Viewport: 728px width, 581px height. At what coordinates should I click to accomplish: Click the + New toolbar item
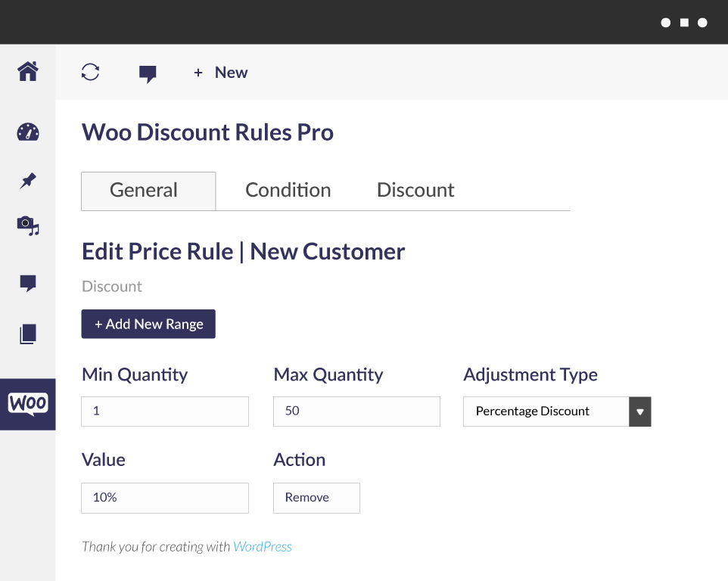click(x=220, y=73)
